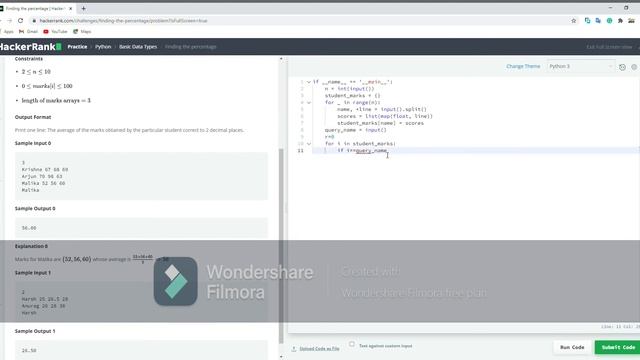Go to Python in the breadcrumb
The width and height of the screenshot is (640, 360).
point(103,47)
